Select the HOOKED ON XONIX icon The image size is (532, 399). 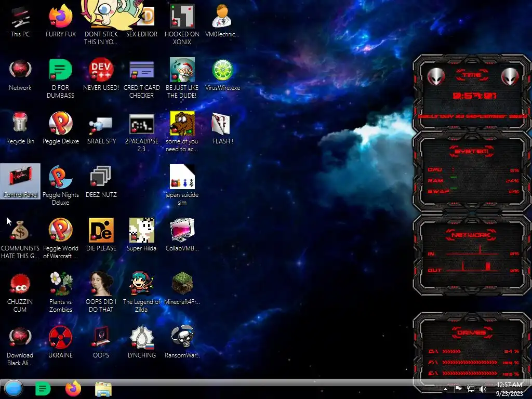click(x=182, y=25)
